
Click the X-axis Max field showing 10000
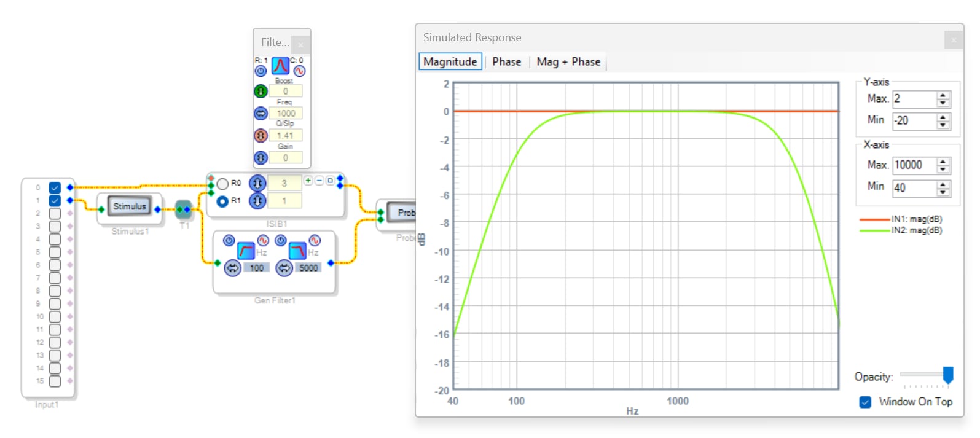click(915, 165)
